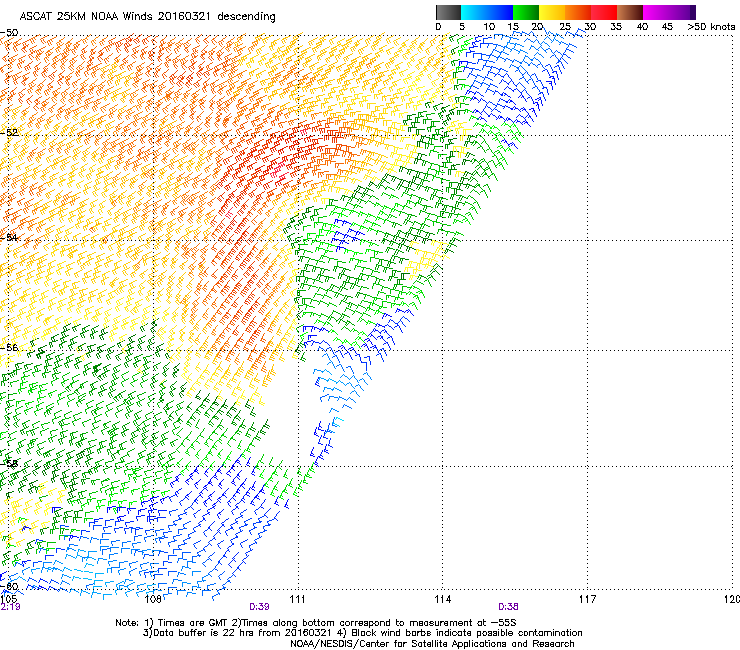Click the purple time label 0:39
Image resolution: width=740 pixels, height=650 pixels.
pyautogui.click(x=259, y=607)
